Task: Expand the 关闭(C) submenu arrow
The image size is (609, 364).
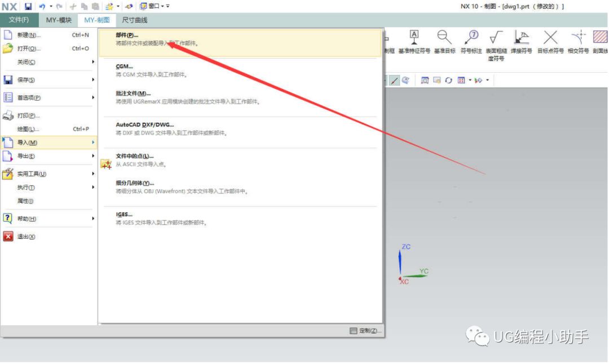Action: [93, 62]
